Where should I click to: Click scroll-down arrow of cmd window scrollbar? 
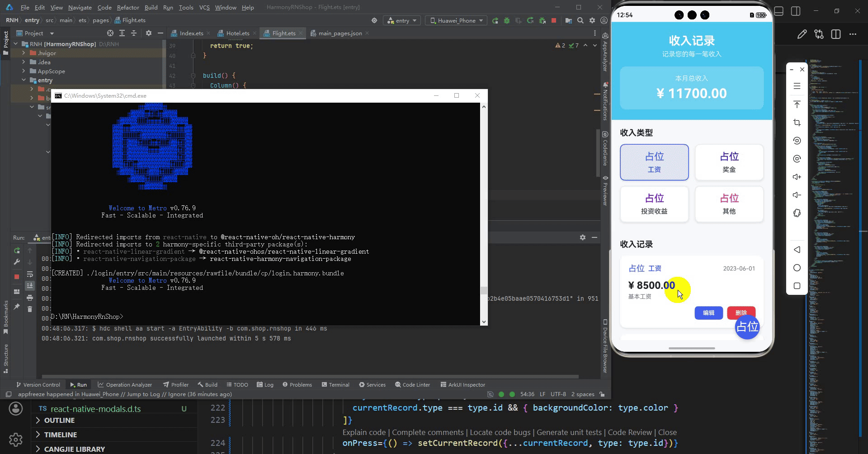coord(484,322)
